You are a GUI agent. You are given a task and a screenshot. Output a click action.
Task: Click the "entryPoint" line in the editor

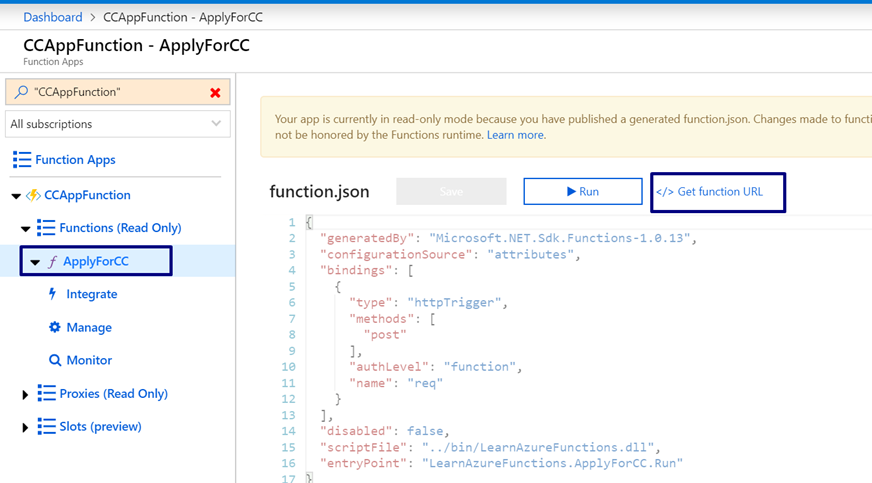tap(501, 464)
